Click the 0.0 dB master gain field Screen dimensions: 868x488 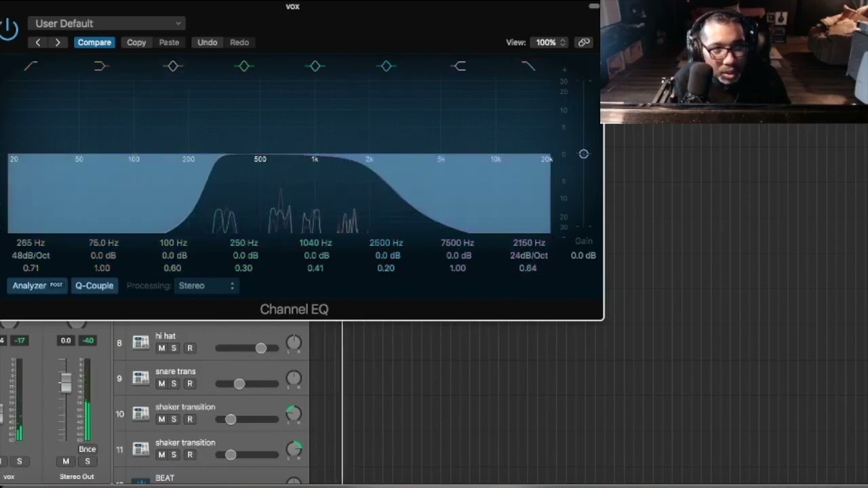coord(583,256)
